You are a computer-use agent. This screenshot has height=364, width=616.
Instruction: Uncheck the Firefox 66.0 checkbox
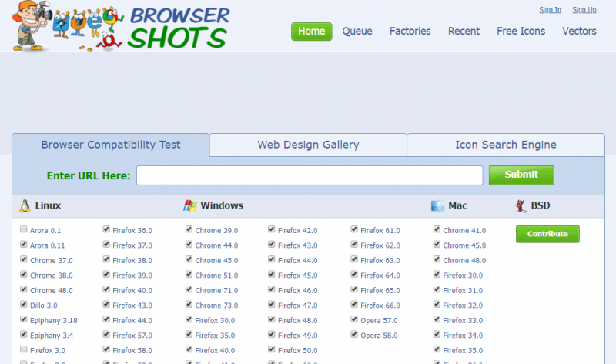pyautogui.click(x=354, y=304)
